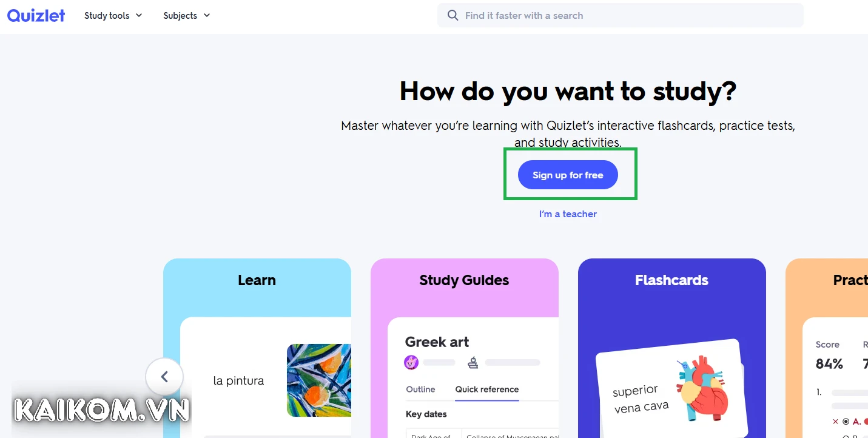Click the chevron next to Subjects

[207, 15]
